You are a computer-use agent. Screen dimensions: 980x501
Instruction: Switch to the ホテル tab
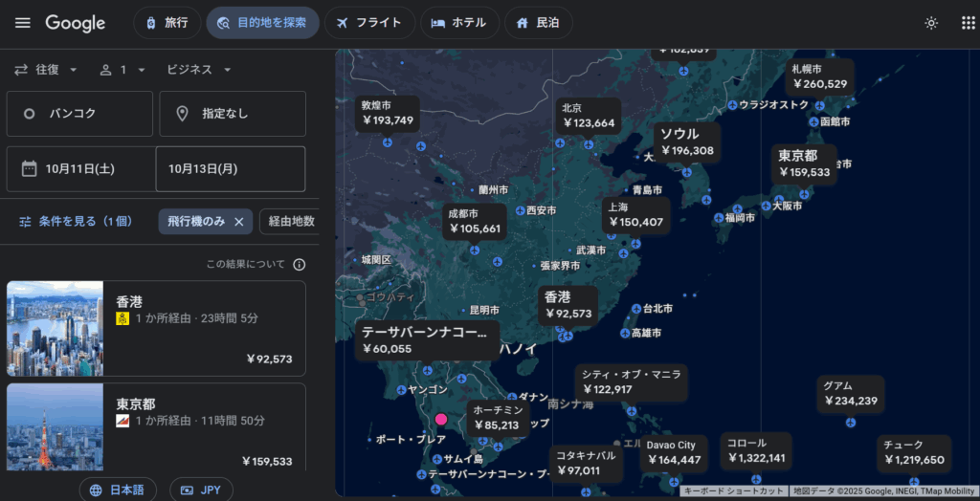(459, 23)
